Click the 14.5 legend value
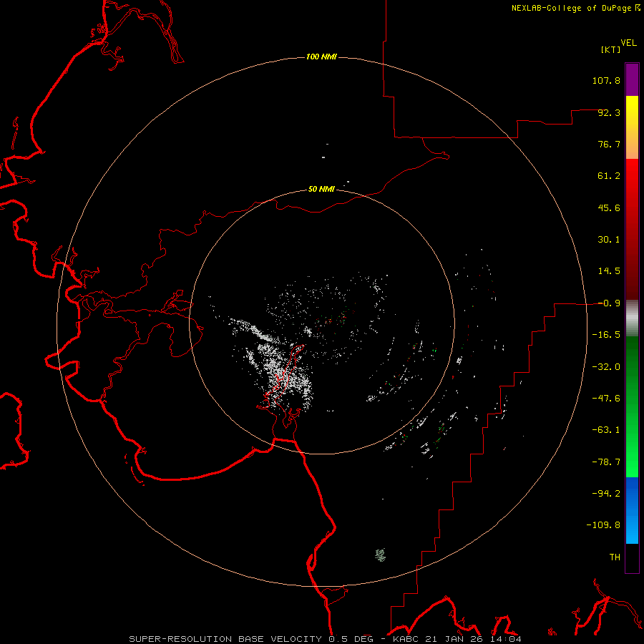This screenshot has width=644, height=644. [x=609, y=271]
